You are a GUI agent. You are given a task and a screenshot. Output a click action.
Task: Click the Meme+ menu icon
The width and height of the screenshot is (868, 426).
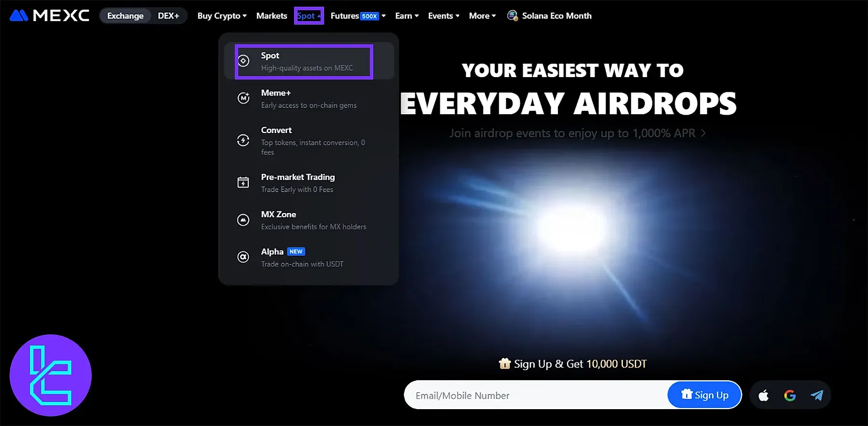click(x=244, y=98)
